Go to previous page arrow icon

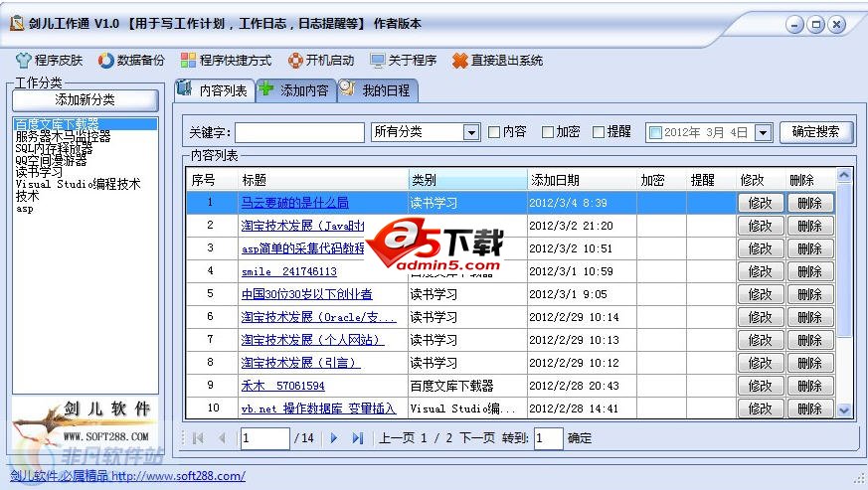(222, 438)
